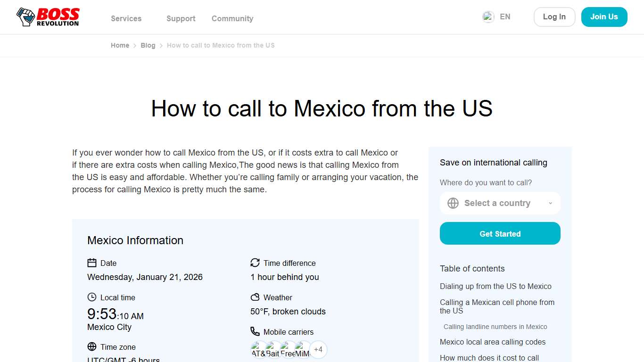The image size is (644, 362).
Task: Click the BOSS Revolution logo
Action: (x=47, y=16)
